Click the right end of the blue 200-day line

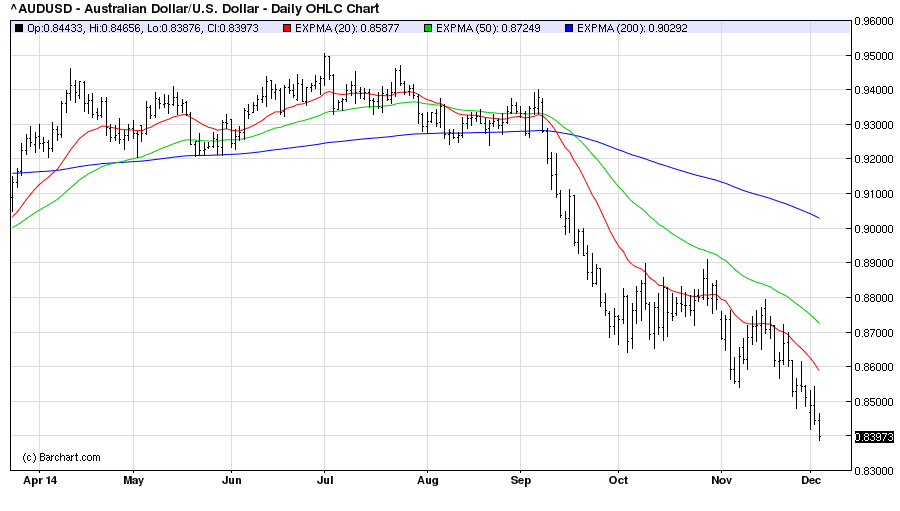pos(818,217)
